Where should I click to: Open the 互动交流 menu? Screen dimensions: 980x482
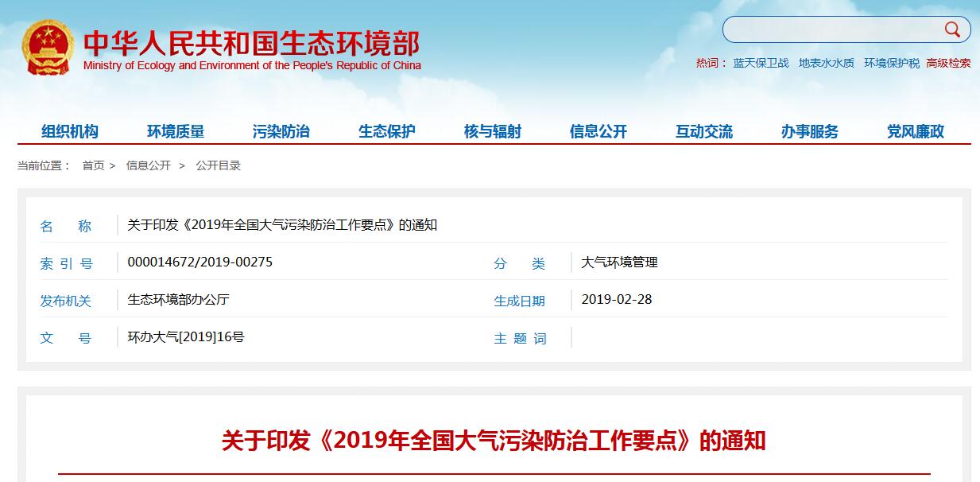point(704,131)
